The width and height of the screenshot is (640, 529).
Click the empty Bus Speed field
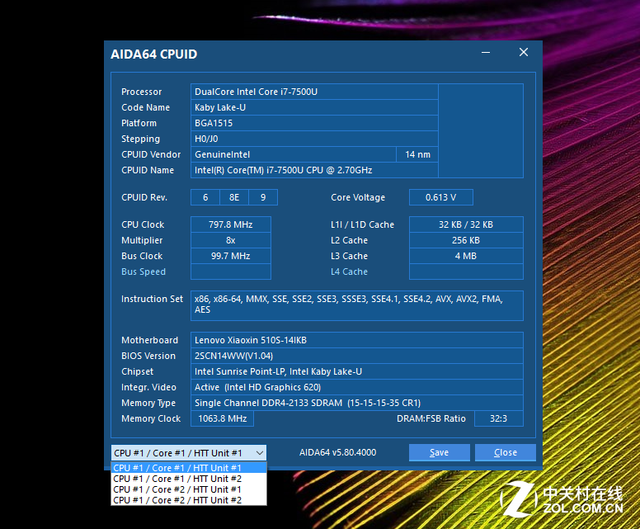click(x=231, y=272)
